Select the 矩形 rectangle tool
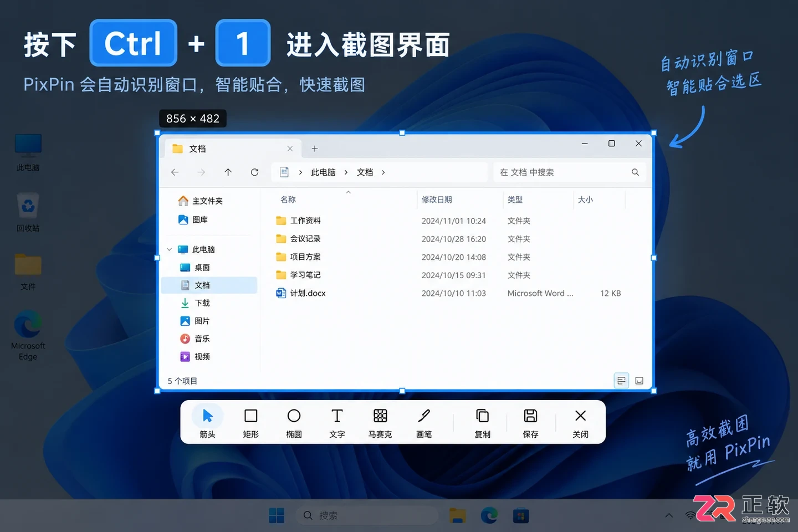Image resolution: width=798 pixels, height=532 pixels. (x=250, y=423)
